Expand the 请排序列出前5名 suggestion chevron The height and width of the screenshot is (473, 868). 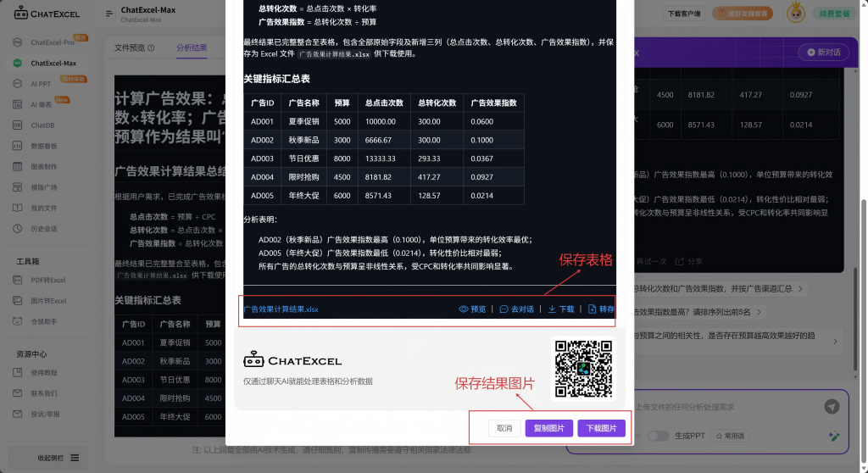pyautogui.click(x=759, y=313)
